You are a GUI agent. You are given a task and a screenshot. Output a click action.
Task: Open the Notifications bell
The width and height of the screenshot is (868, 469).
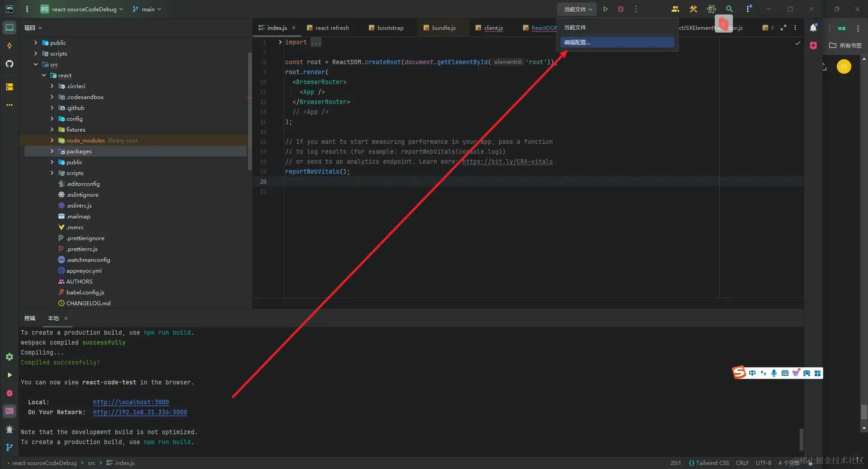(813, 28)
